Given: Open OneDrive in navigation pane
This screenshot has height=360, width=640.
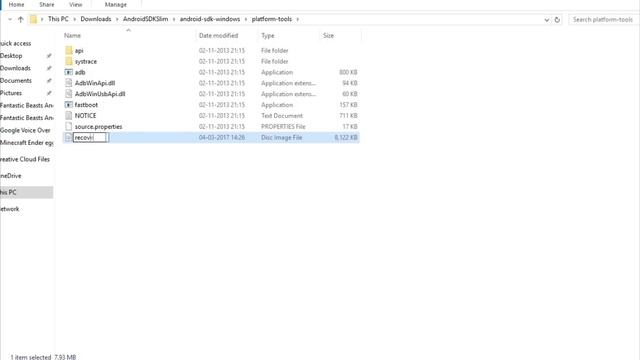Looking at the screenshot, I should point(11,176).
